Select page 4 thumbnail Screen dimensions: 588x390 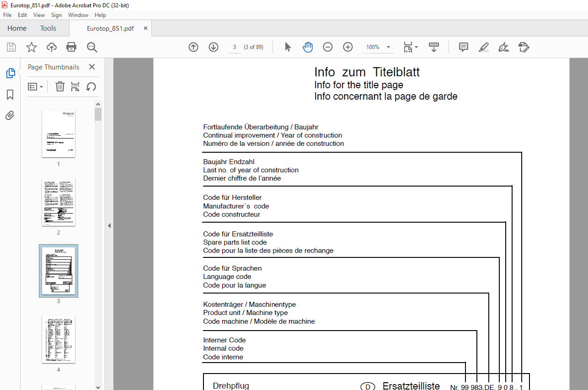pos(59,339)
